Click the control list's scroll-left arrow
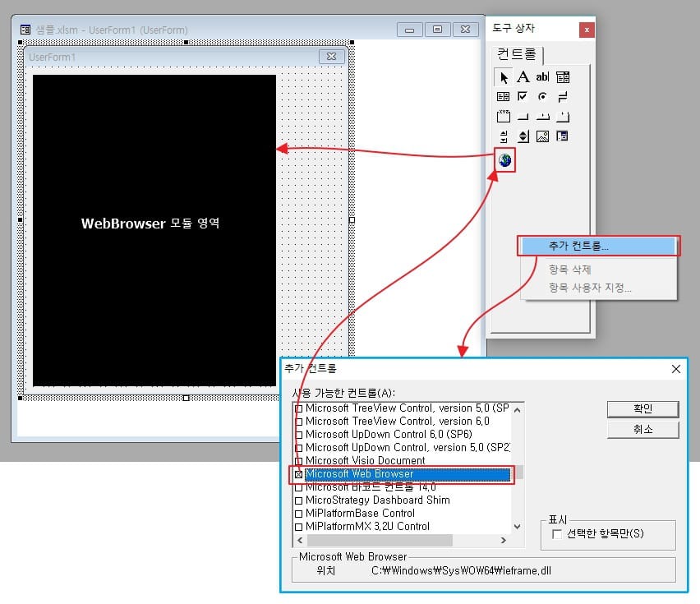This screenshot has height=604, width=700. [x=300, y=540]
